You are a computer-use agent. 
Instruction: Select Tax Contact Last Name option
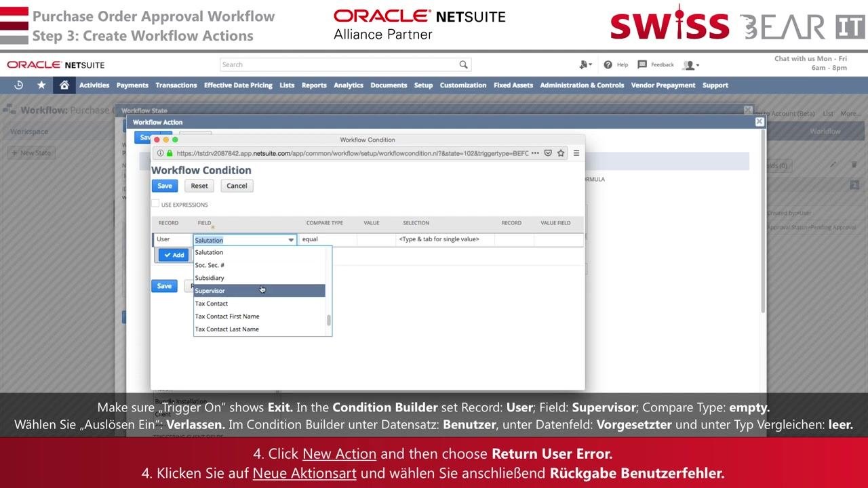click(260, 329)
